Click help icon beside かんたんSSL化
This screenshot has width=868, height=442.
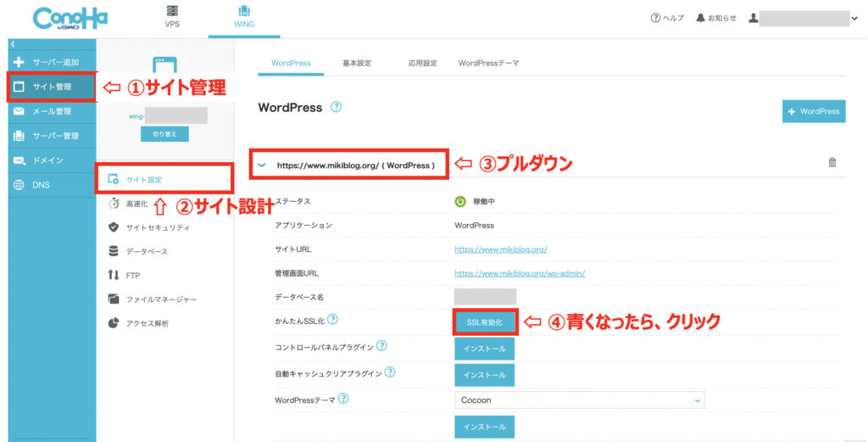332,320
